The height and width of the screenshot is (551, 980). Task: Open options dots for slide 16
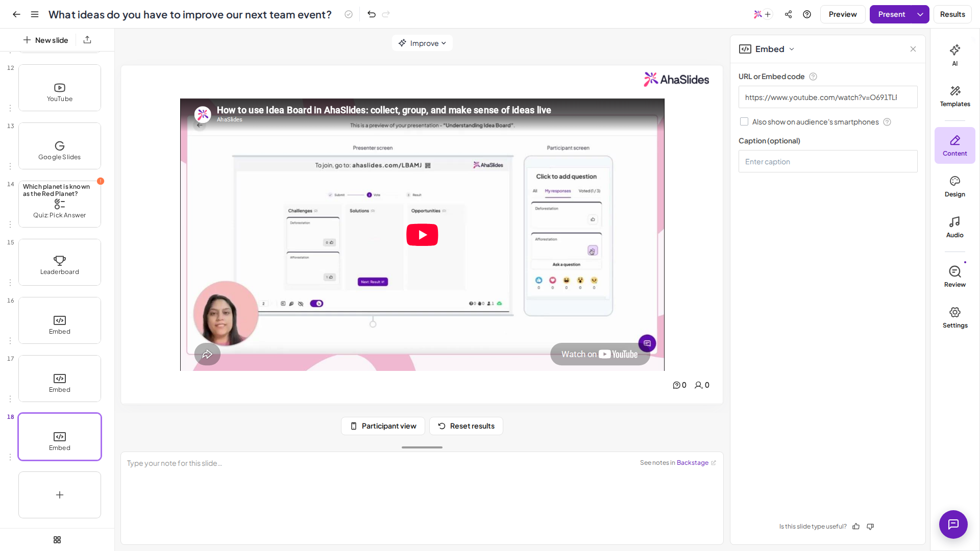[10, 341]
